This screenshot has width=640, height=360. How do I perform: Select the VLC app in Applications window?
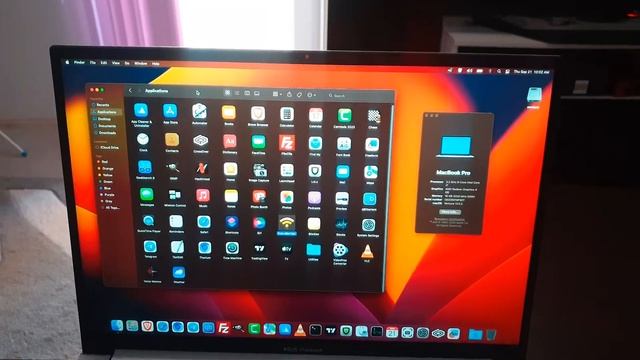367,251
